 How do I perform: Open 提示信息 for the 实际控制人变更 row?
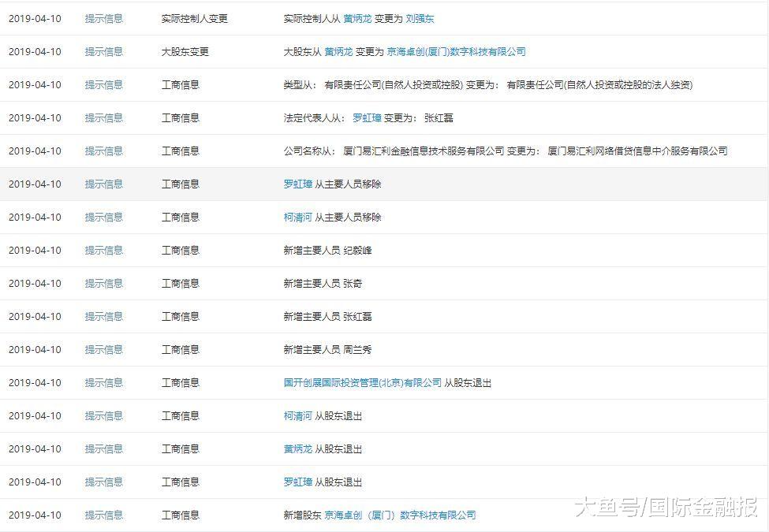click(x=104, y=18)
